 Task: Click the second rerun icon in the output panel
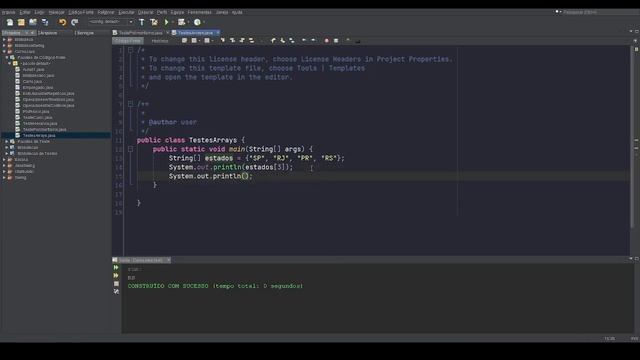116,276
